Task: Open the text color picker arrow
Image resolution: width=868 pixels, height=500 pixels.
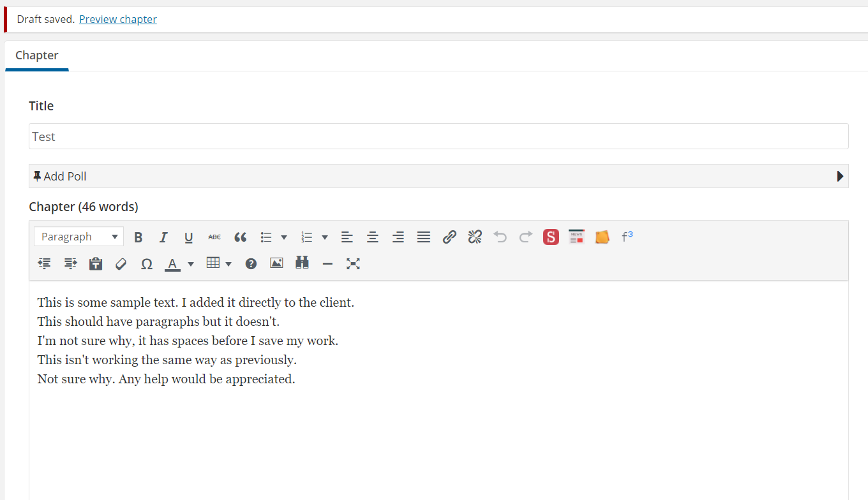Action: 190,264
